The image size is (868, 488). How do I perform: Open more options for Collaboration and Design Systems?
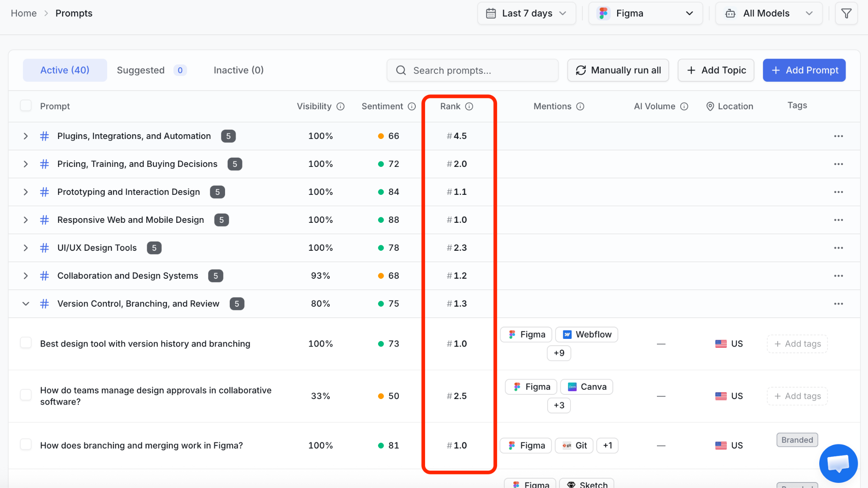point(838,276)
